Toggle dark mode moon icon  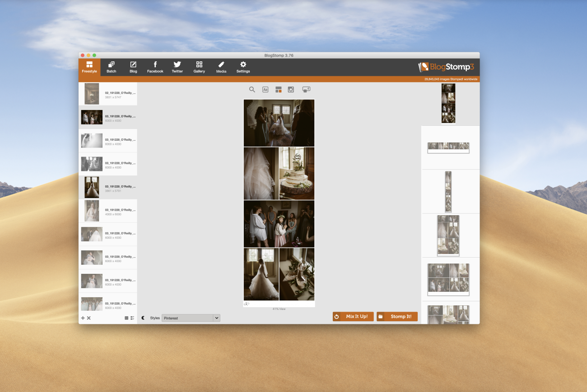point(143,318)
